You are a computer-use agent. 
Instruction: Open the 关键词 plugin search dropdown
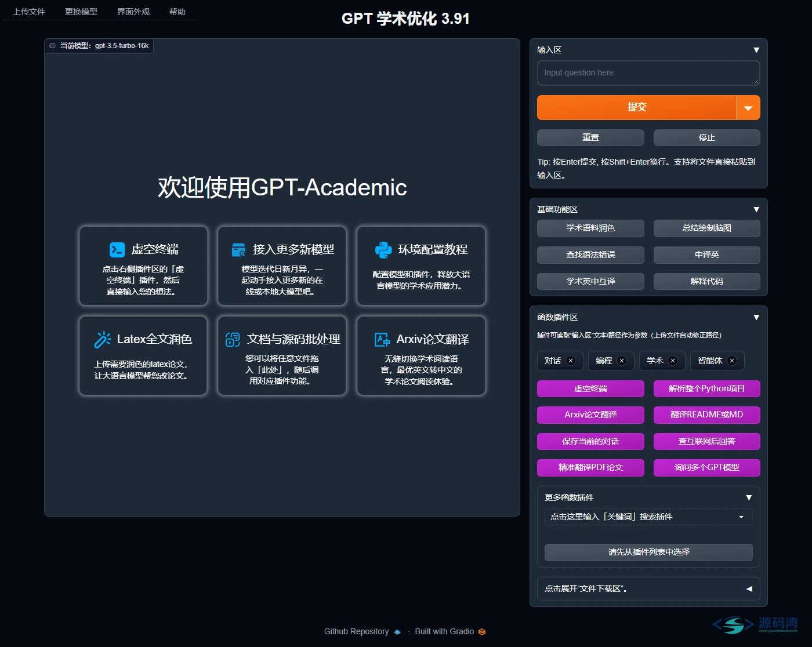tap(648, 517)
